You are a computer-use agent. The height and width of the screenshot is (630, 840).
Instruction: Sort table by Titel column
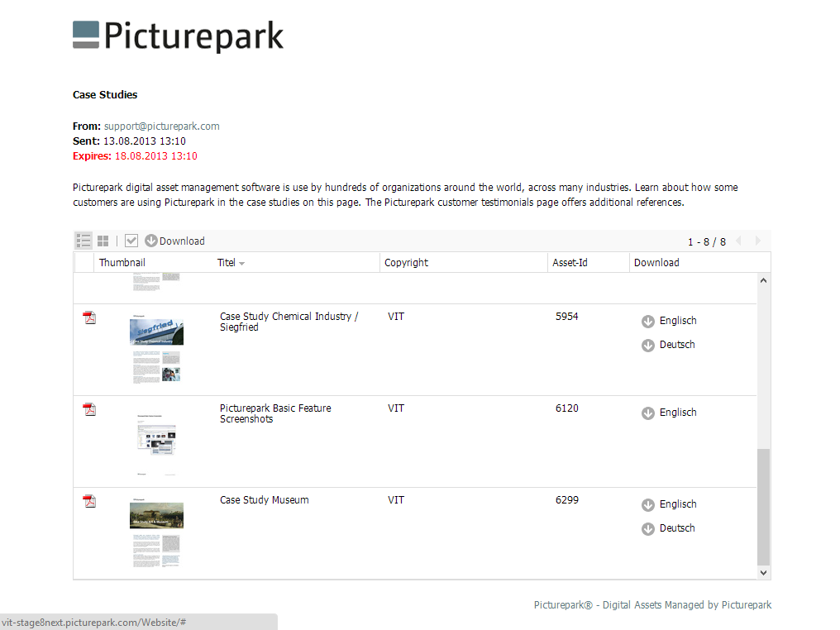tap(231, 263)
